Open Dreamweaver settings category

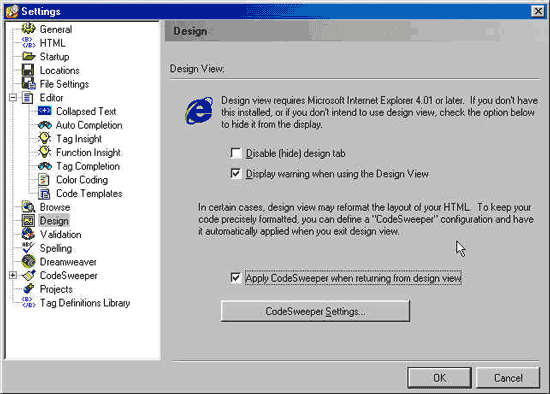[68, 262]
